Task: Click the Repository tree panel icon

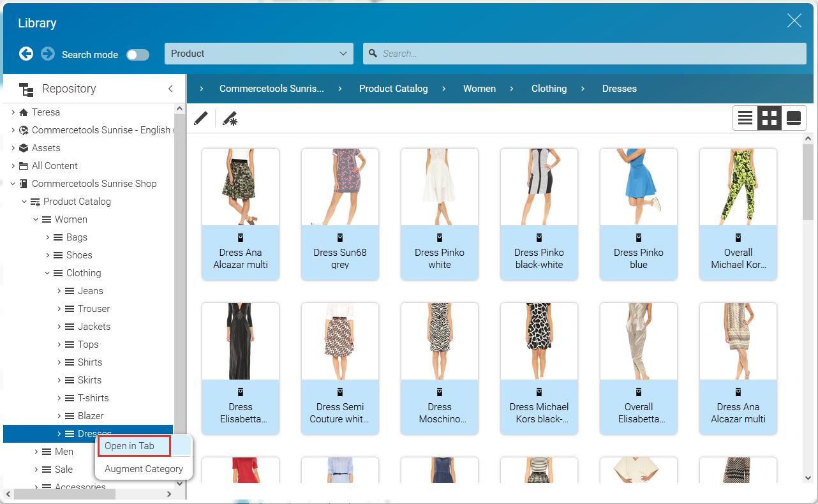Action: point(26,89)
